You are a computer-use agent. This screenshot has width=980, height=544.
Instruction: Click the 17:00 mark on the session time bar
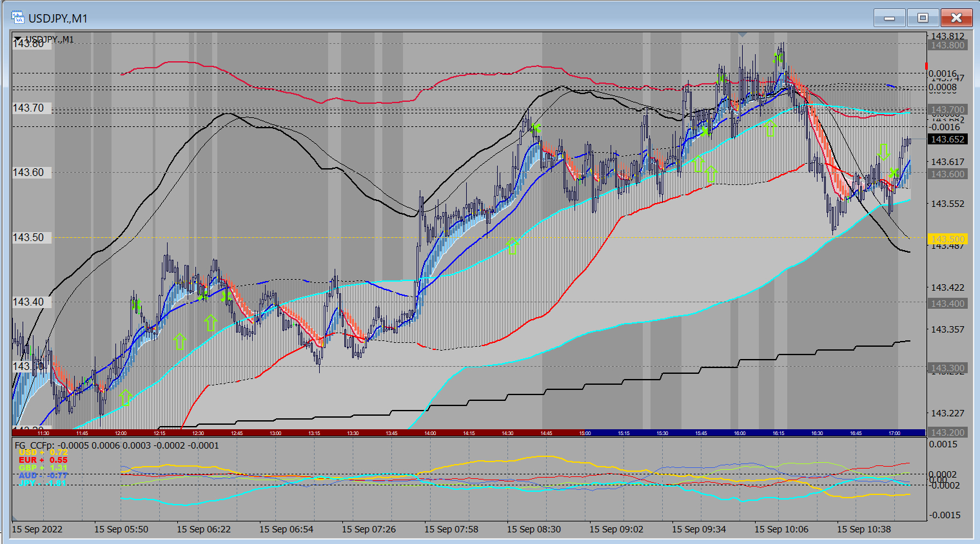[x=894, y=433]
